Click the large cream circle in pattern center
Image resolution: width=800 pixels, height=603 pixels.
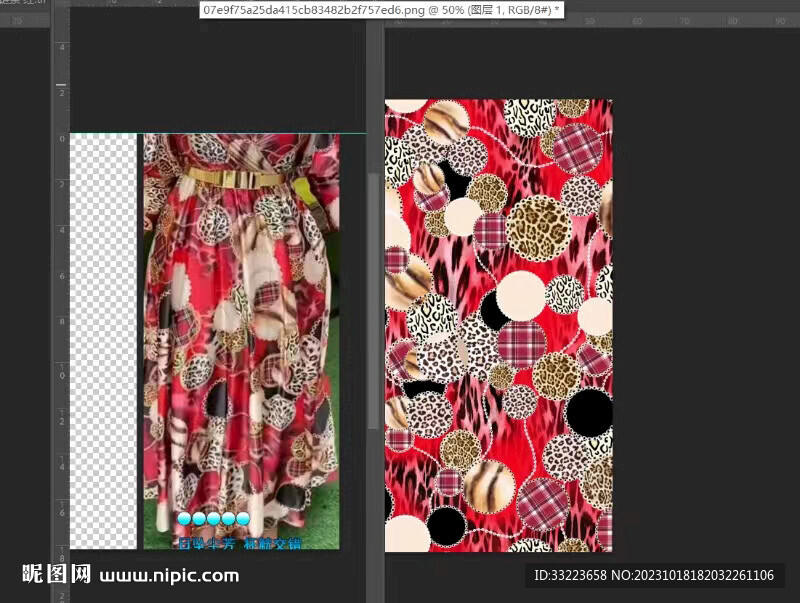tap(520, 296)
